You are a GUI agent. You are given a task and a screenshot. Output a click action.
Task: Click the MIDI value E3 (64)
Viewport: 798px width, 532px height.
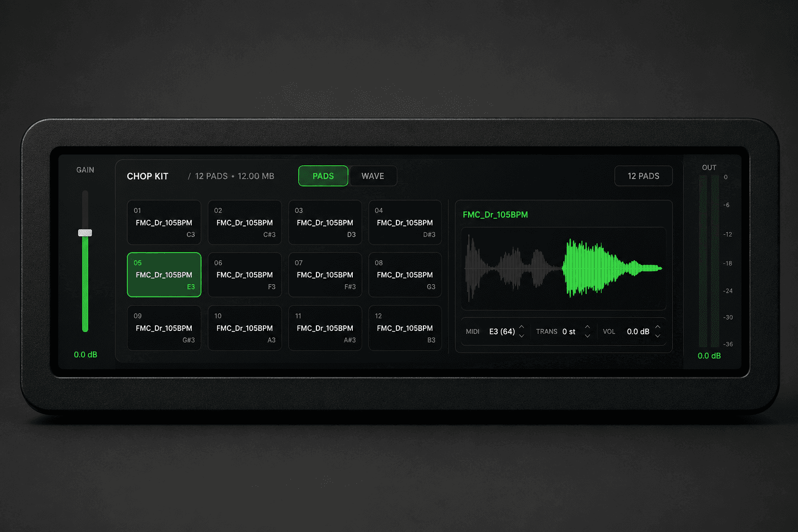(x=502, y=331)
